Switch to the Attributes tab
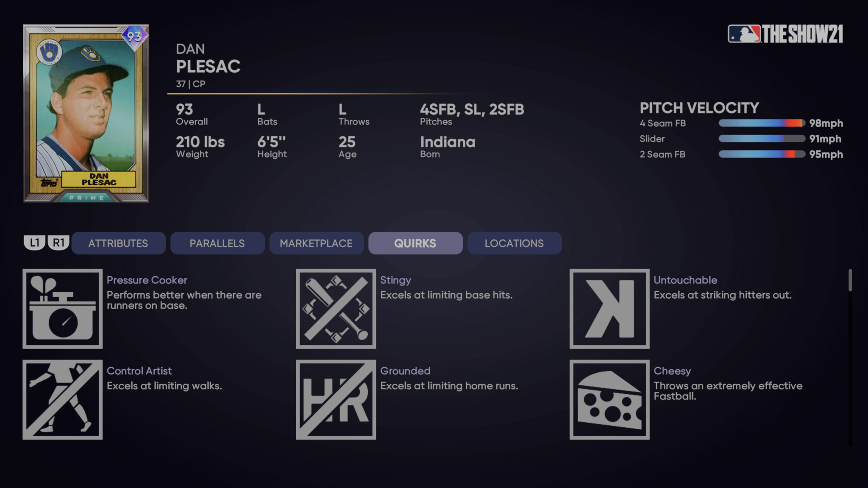The height and width of the screenshot is (488, 868). pyautogui.click(x=118, y=243)
